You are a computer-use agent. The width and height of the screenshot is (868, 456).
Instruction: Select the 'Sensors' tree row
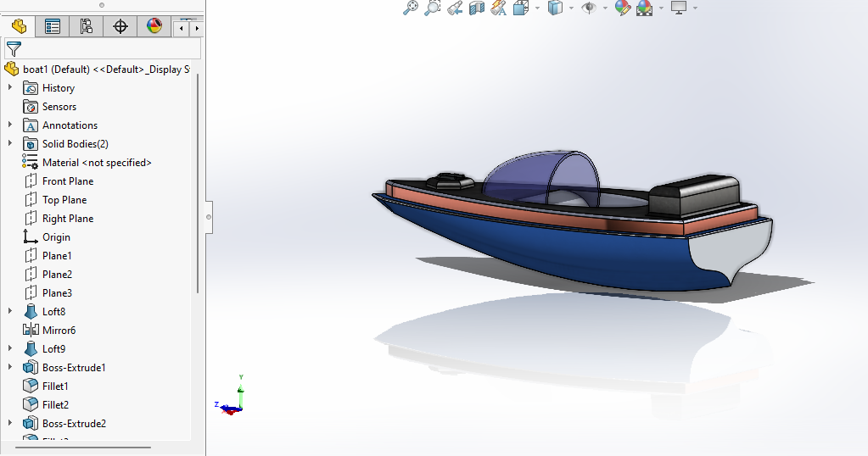coord(59,107)
